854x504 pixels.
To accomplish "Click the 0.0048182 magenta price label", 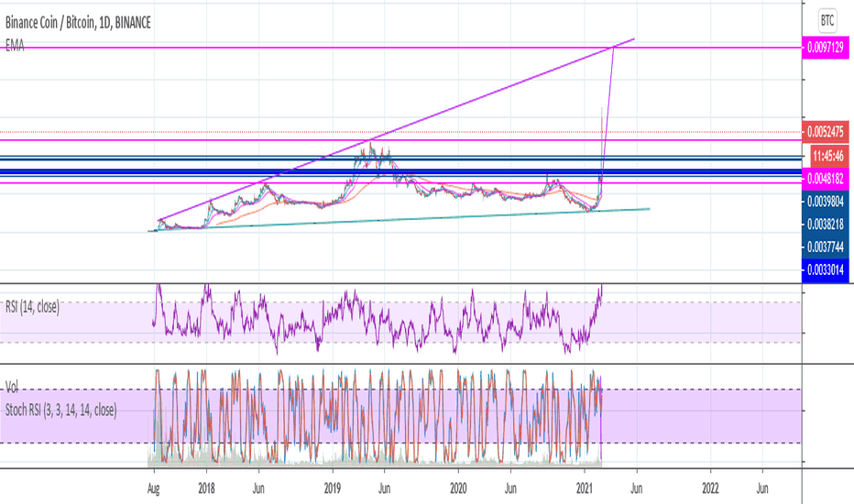I will [825, 179].
